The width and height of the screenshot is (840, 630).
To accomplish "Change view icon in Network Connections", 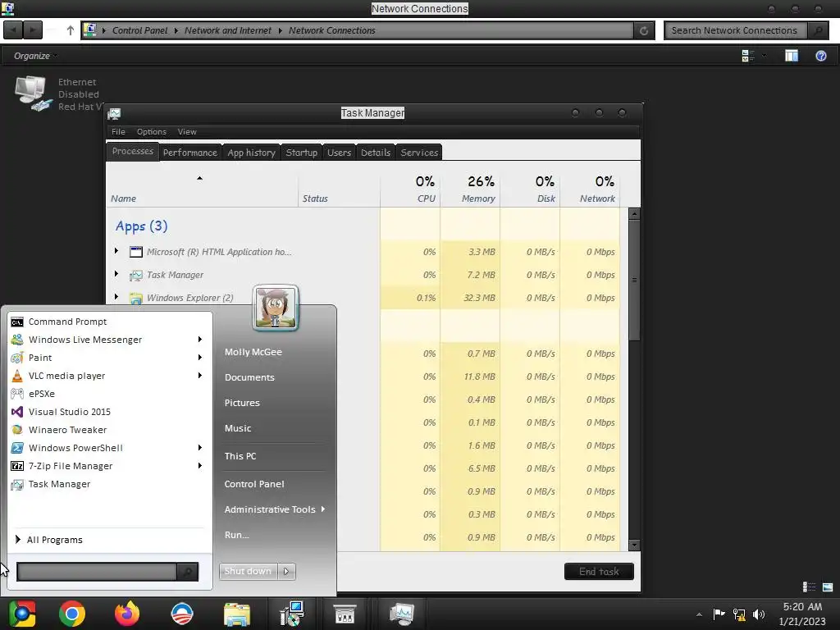I will tap(748, 56).
